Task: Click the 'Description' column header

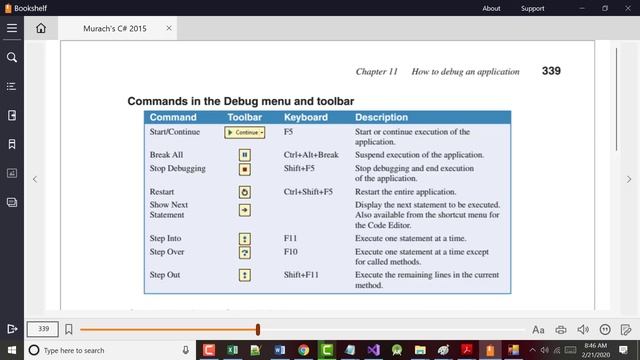Action: click(381, 117)
